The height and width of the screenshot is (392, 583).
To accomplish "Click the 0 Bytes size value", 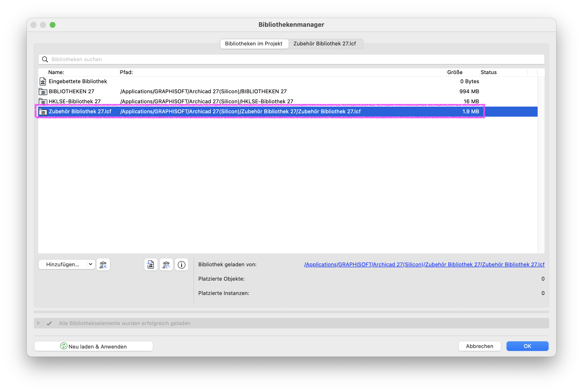I will point(470,82).
